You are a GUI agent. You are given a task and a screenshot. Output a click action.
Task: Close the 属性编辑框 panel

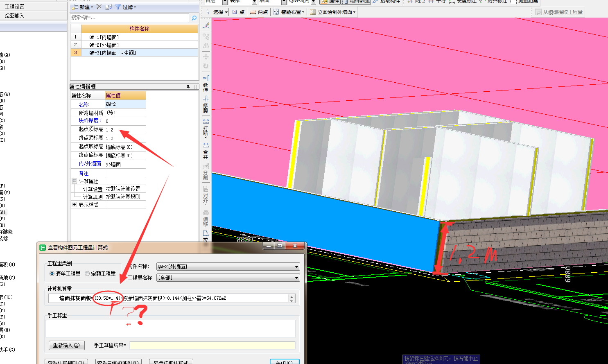point(195,87)
